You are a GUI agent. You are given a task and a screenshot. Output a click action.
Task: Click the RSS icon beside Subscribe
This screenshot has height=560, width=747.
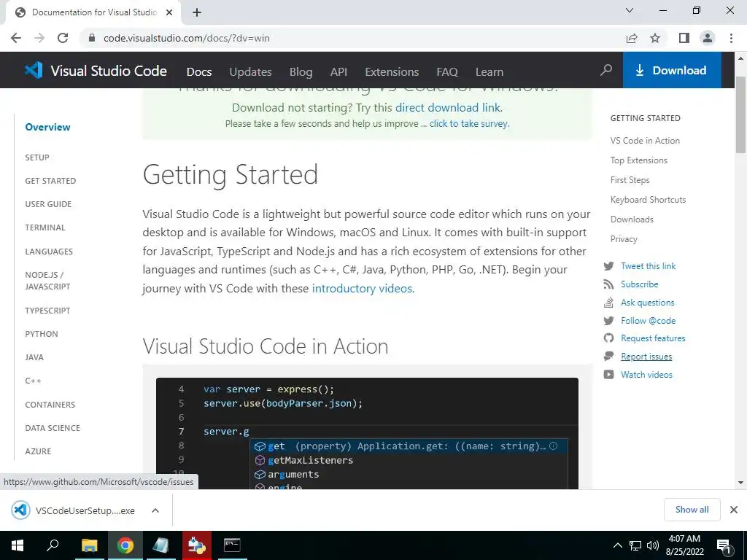[609, 284]
